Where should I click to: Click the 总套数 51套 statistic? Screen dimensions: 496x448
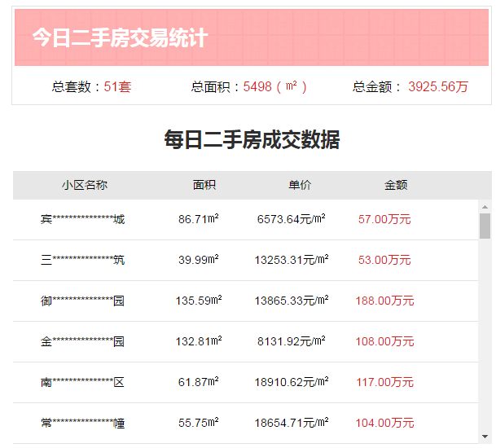91,86
